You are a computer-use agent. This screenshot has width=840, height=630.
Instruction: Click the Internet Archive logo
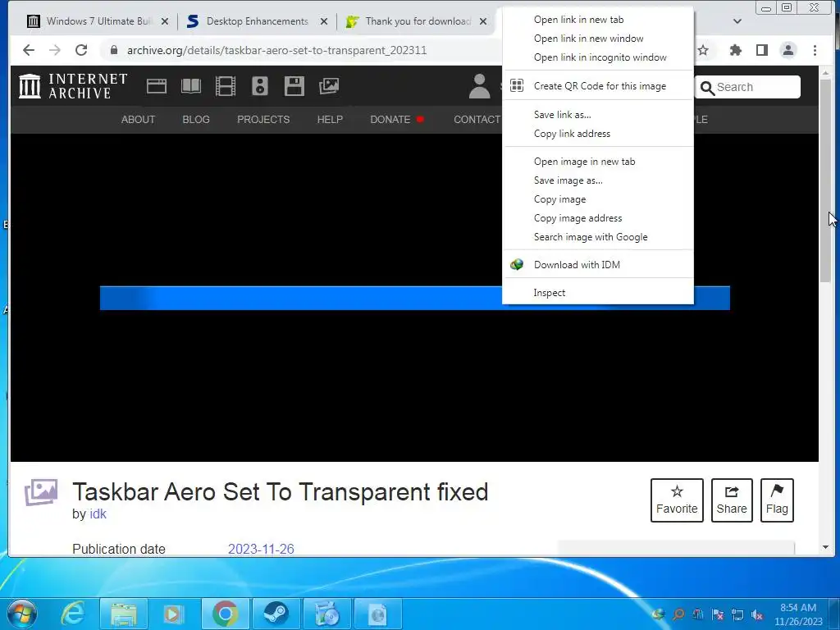(73, 86)
